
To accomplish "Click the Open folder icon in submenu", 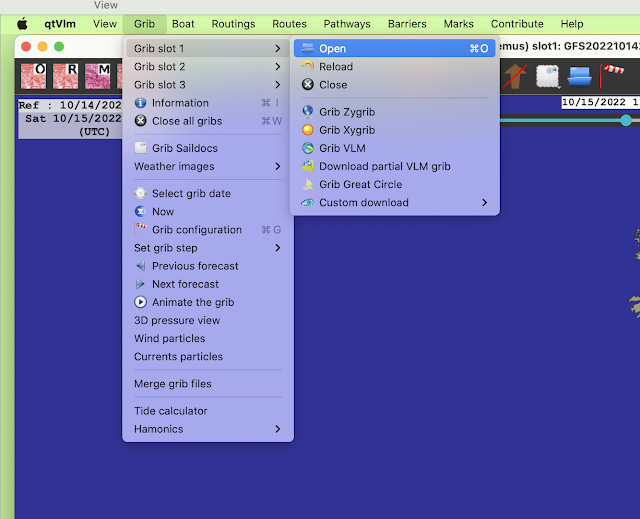I will click(x=307, y=48).
